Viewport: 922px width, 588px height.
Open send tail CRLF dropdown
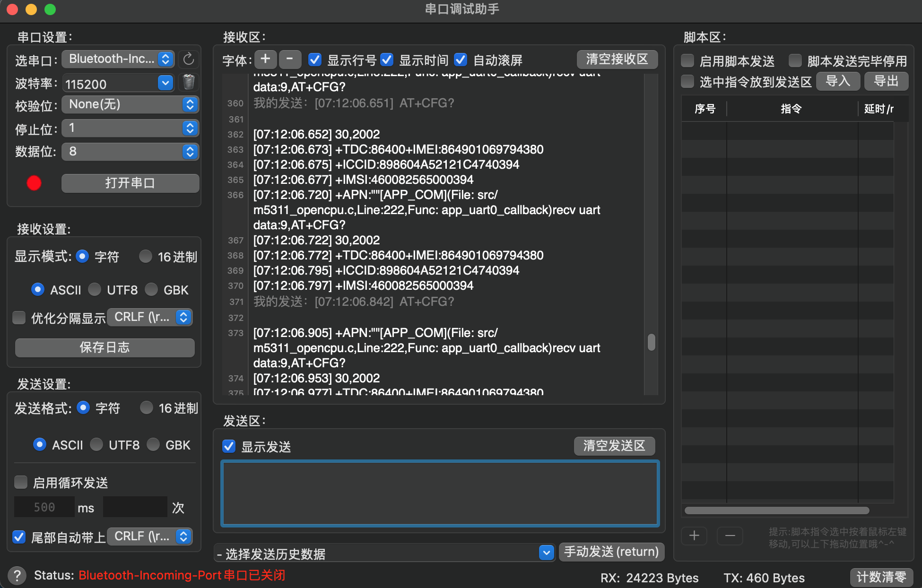150,536
